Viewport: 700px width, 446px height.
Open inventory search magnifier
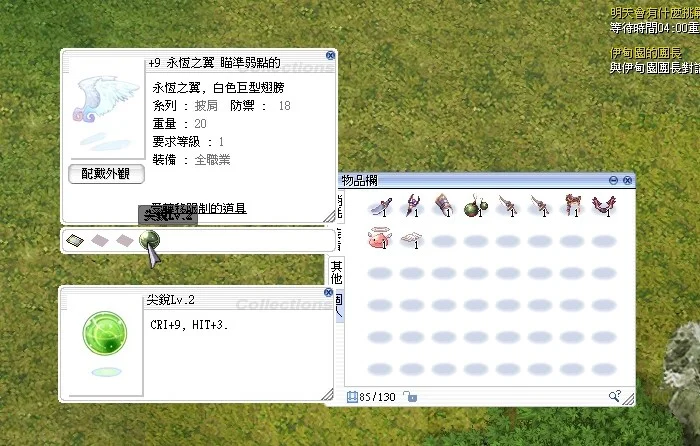[x=614, y=396]
